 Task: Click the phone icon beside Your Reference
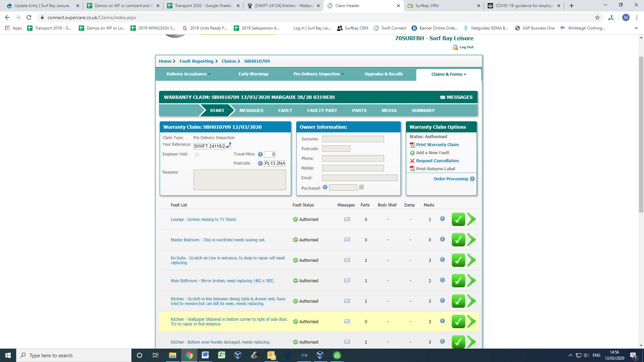pyautogui.click(x=229, y=145)
